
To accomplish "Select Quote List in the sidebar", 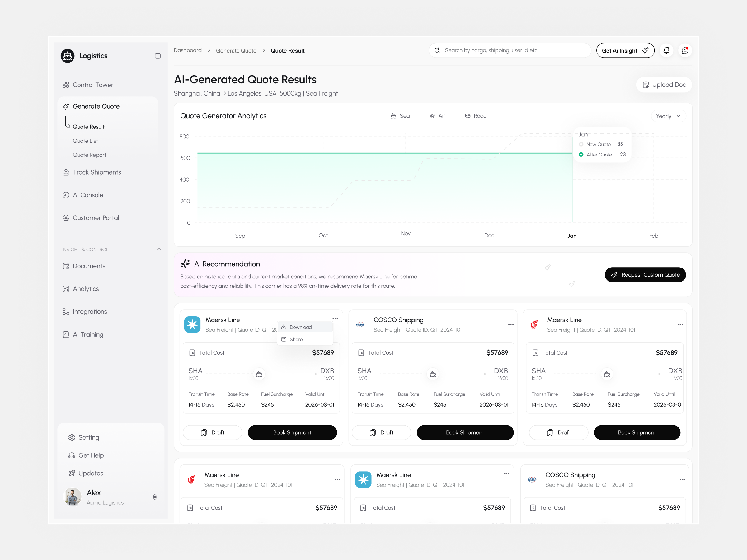I will click(x=86, y=141).
